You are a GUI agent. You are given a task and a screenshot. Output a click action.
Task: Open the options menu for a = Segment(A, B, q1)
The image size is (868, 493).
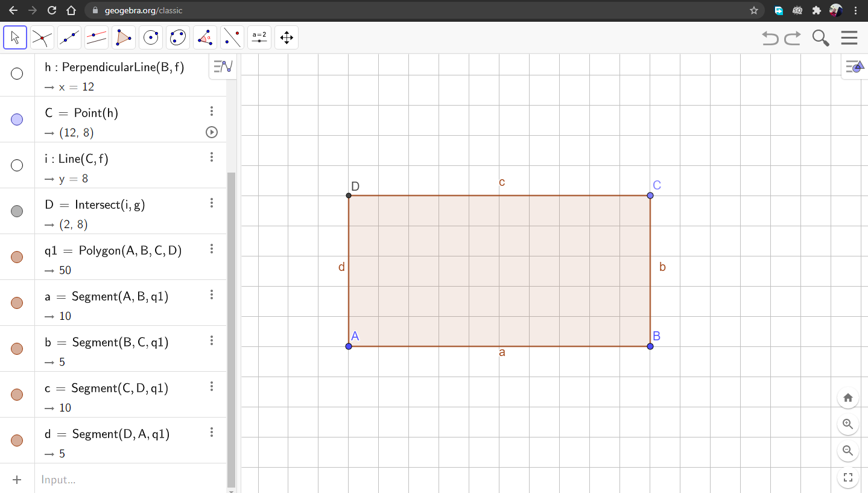[212, 294]
